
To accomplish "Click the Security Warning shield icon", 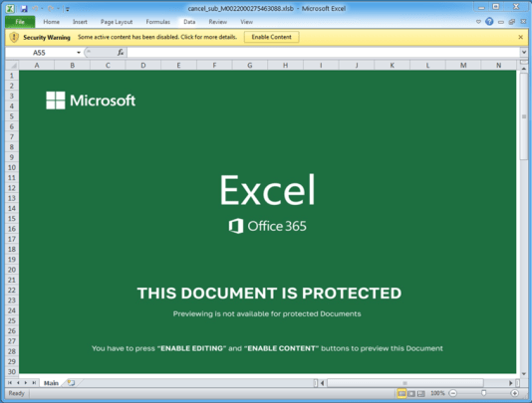I will pyautogui.click(x=14, y=37).
